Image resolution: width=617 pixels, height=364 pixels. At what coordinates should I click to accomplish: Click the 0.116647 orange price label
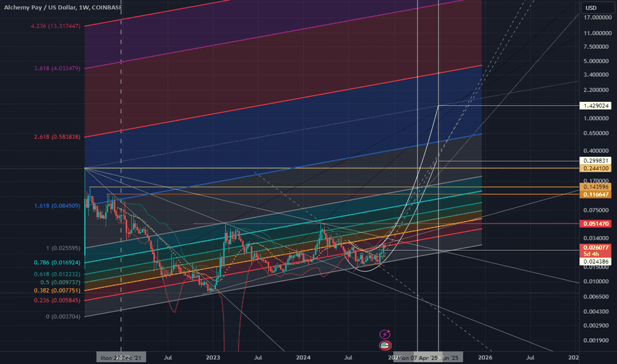point(595,195)
